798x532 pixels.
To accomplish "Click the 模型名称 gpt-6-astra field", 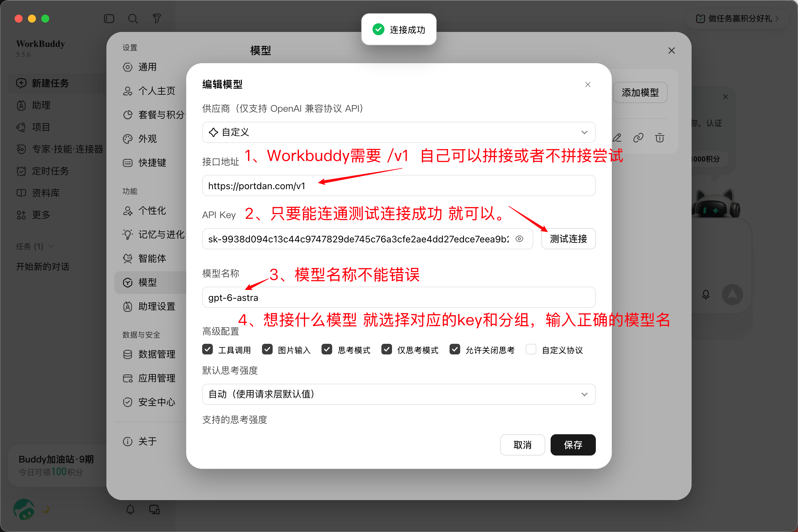I will [x=399, y=298].
